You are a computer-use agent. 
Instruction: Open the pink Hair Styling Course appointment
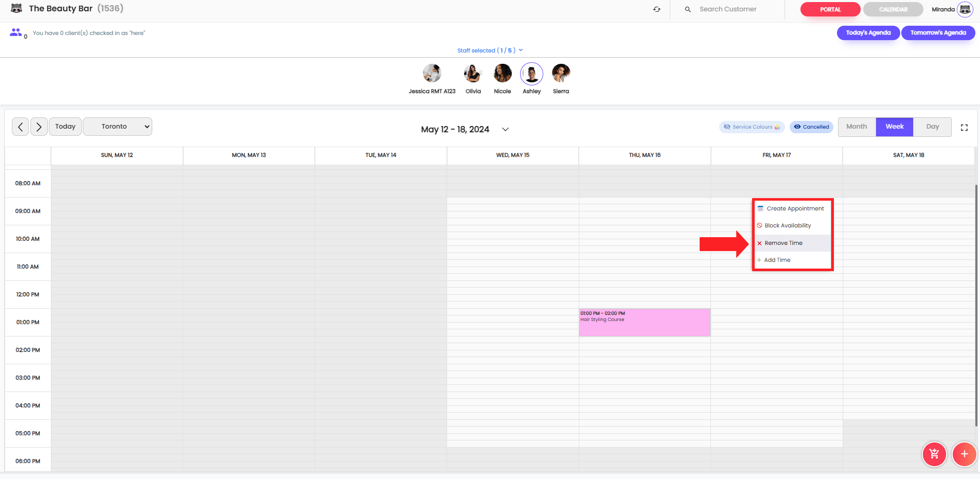pos(645,323)
